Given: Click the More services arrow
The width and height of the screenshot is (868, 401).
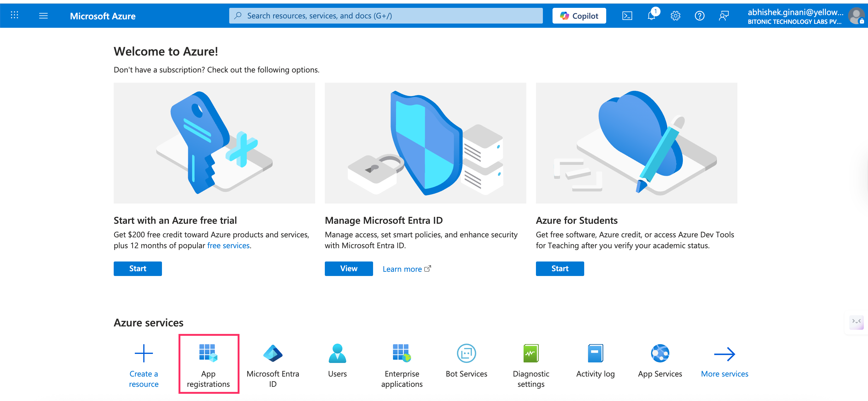Looking at the screenshot, I should pos(724,354).
